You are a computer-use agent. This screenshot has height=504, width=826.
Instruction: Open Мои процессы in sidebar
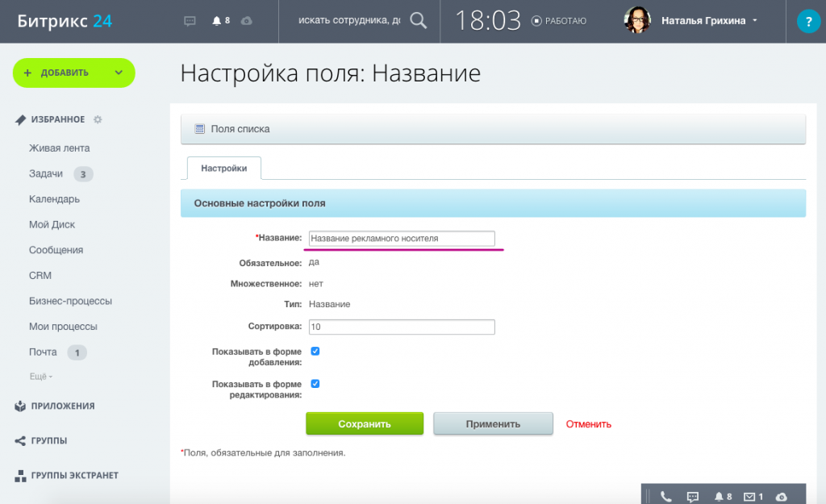[63, 327]
